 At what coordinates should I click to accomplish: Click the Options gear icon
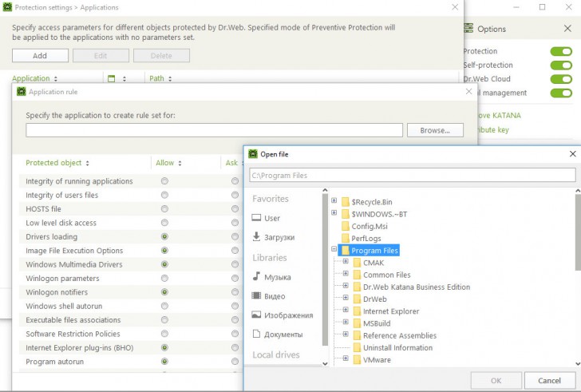tap(468, 29)
